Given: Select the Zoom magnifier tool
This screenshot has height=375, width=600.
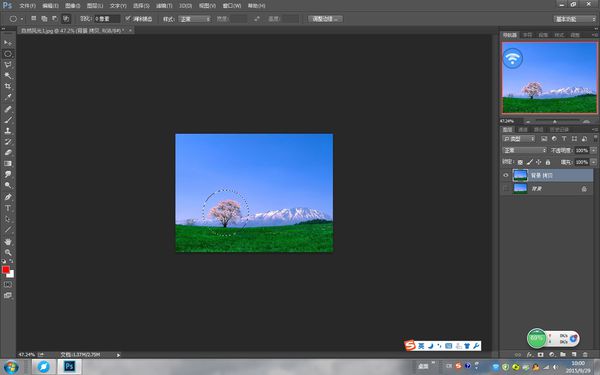Looking at the screenshot, I should tap(8, 253).
